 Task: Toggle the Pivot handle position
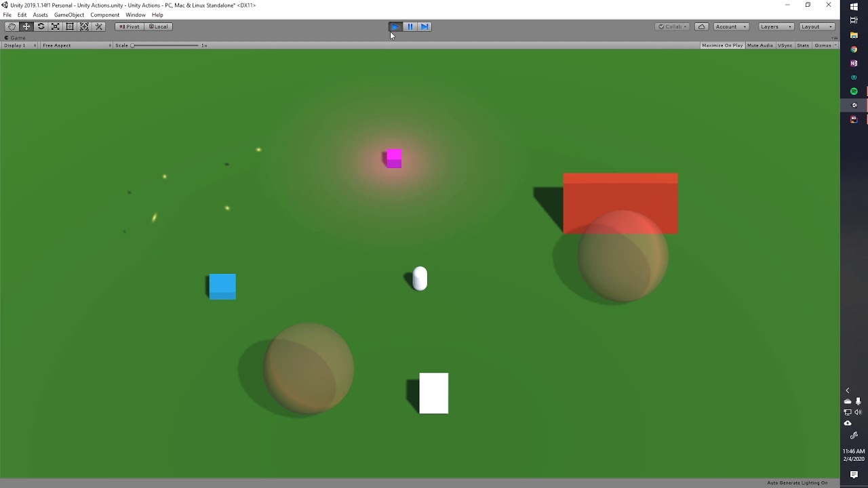pyautogui.click(x=129, y=26)
